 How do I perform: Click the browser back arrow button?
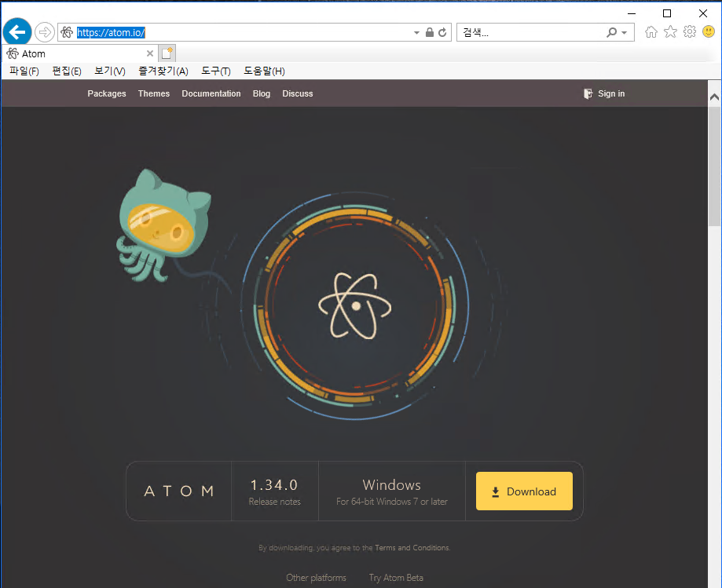(17, 32)
